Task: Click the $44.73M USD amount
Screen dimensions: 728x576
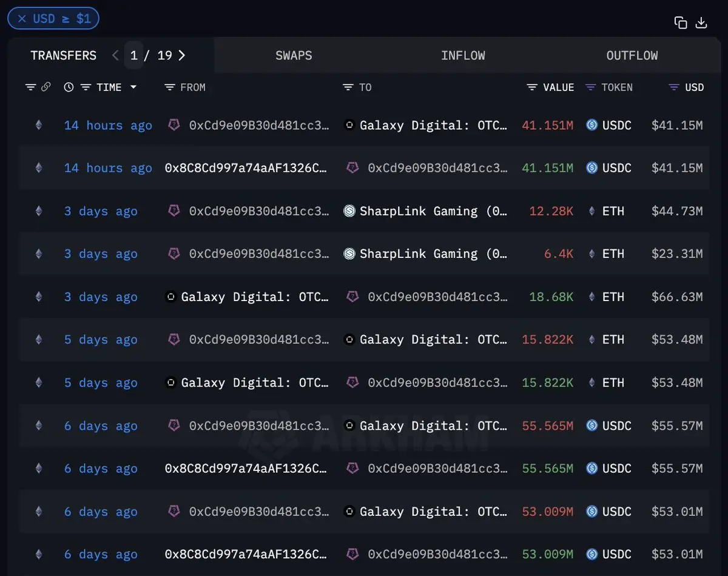Action: 677,211
